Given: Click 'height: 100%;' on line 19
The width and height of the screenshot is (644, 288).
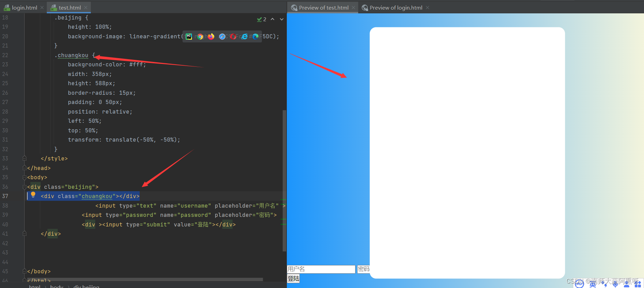Looking at the screenshot, I should point(90,27).
